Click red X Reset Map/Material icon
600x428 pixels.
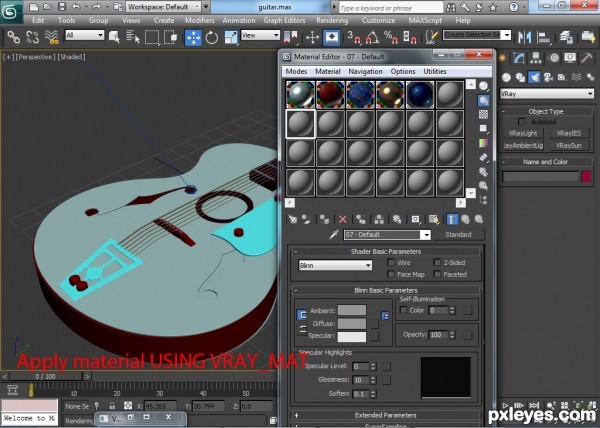click(x=342, y=219)
